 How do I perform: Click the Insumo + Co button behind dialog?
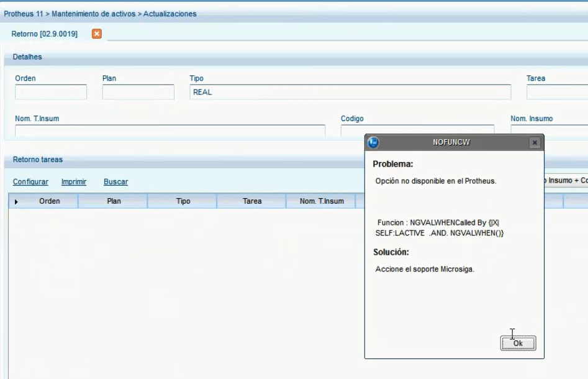[x=566, y=181]
